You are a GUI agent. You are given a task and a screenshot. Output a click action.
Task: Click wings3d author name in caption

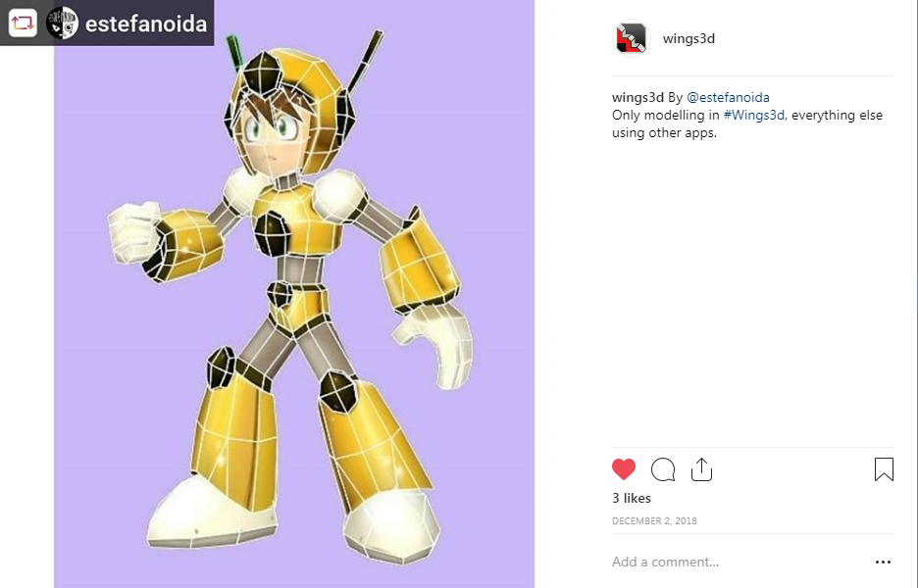(637, 97)
